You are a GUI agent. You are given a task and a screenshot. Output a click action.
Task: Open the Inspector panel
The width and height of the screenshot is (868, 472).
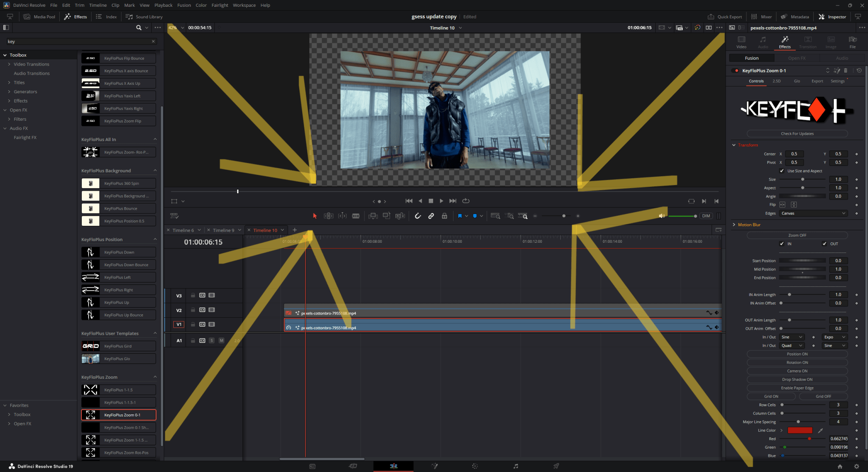(x=832, y=17)
